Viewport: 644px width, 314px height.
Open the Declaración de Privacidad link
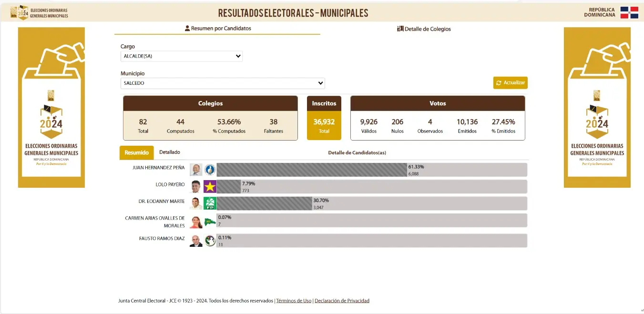(342, 301)
